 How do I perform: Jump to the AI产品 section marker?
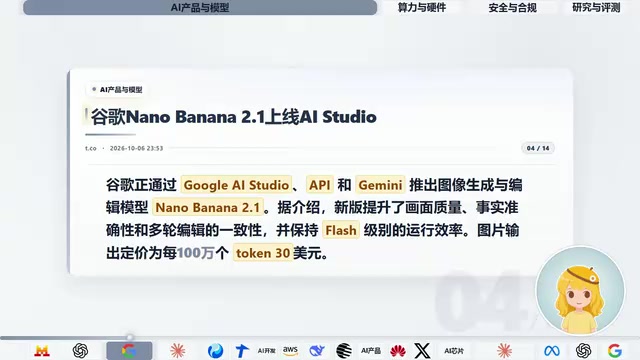(371, 351)
